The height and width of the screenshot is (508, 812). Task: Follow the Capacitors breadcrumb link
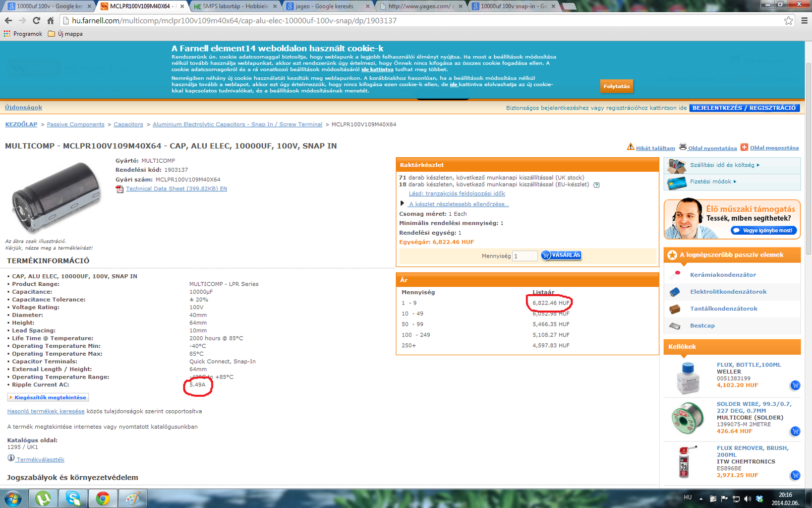[128, 125]
